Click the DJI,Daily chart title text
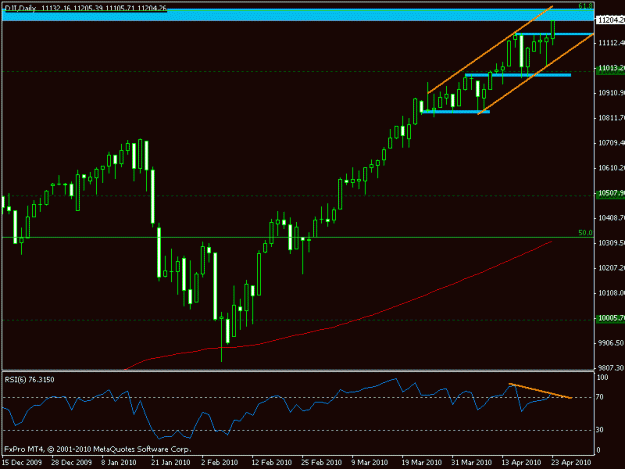625x469 pixels. click(85, 8)
